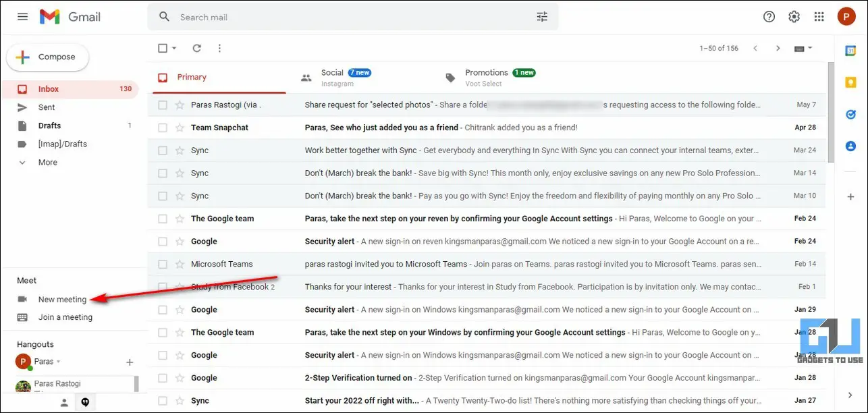
Task: Click the Support question mark icon
Action: click(x=769, y=17)
